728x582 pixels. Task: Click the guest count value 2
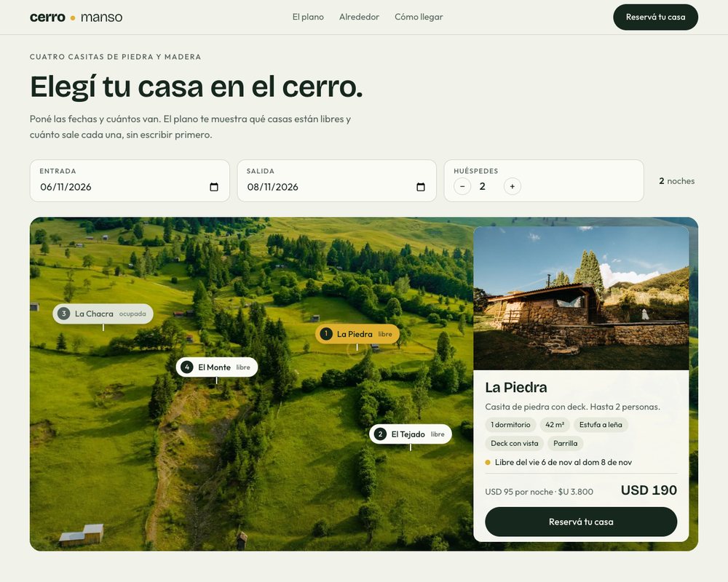pos(483,186)
